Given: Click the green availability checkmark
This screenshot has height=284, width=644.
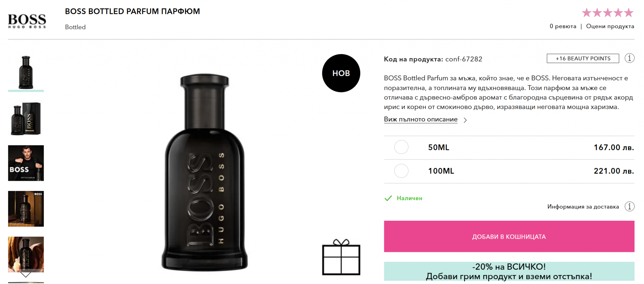Looking at the screenshot, I should tap(388, 198).
